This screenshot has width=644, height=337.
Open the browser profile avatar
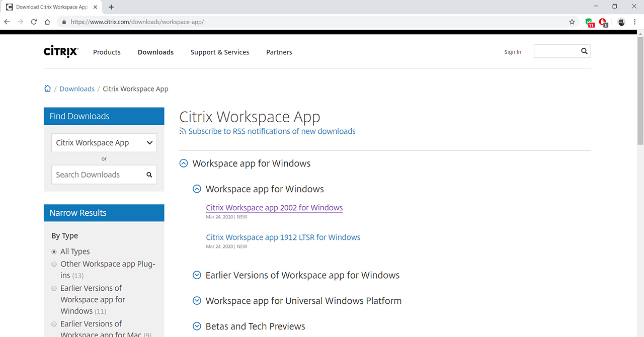(621, 22)
